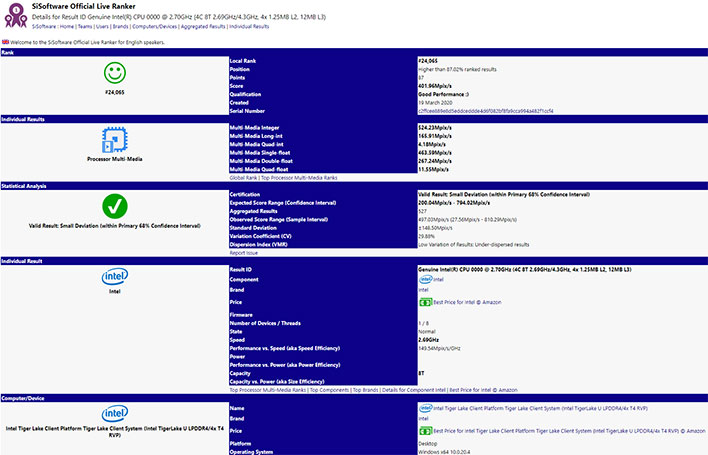Click the small Intel icon in Component row
Viewport: 708px width, 455px height.
424,279
